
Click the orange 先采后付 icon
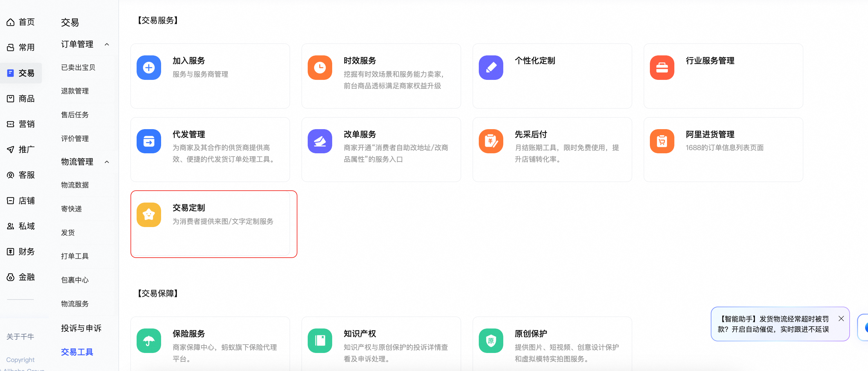pyautogui.click(x=491, y=141)
